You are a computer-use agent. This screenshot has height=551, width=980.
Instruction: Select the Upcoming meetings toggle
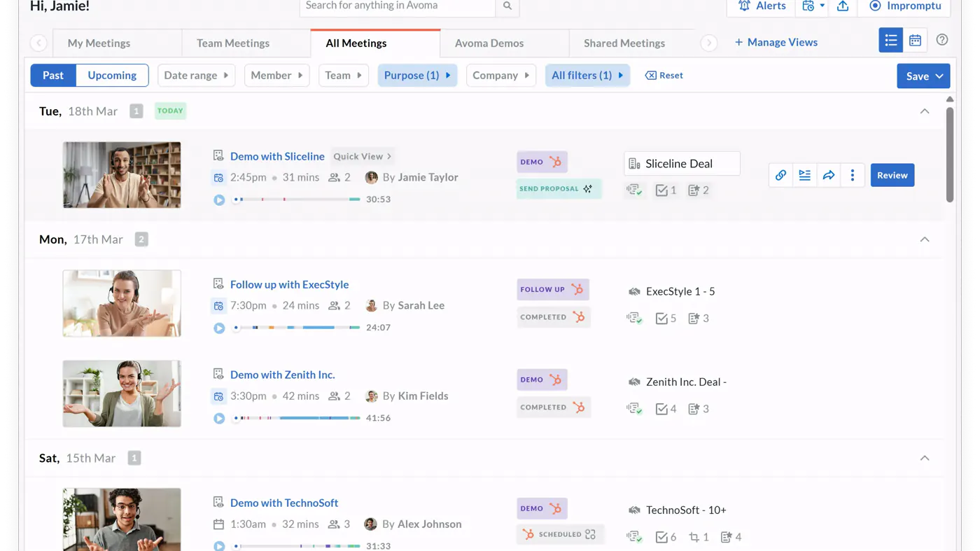coord(112,76)
